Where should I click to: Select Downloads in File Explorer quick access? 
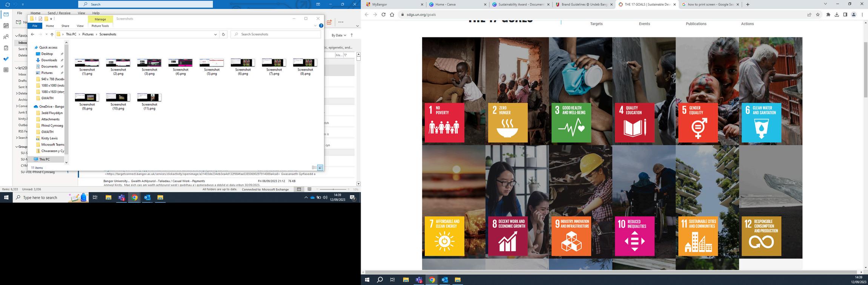click(49, 60)
